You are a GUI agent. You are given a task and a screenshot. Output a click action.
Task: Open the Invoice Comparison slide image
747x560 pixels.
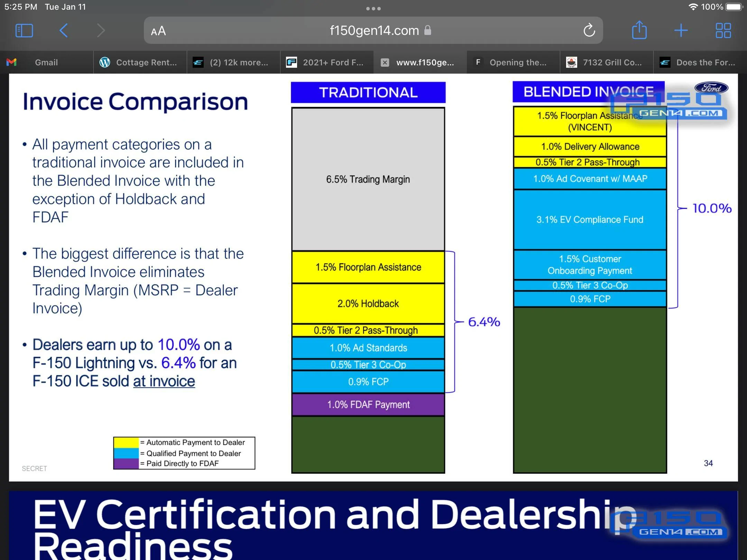pos(373,278)
